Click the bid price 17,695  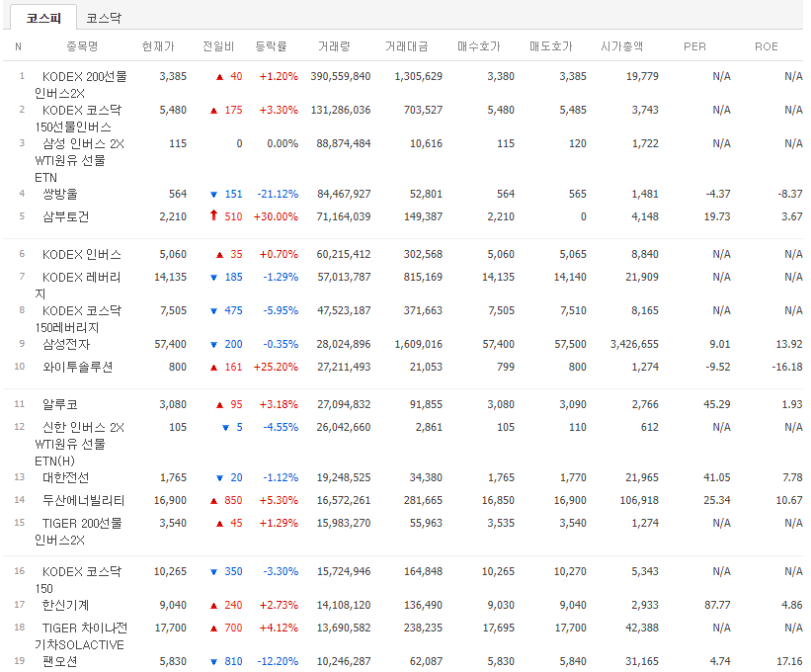(499, 629)
